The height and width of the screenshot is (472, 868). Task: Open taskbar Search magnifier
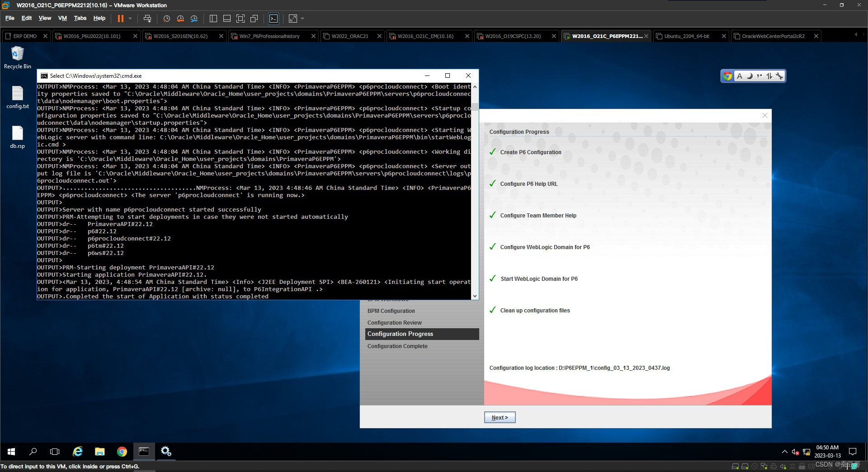coord(33,451)
